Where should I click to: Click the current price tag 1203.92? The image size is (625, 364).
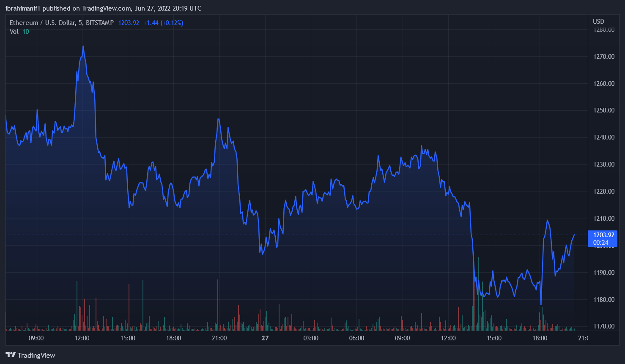[x=603, y=235]
